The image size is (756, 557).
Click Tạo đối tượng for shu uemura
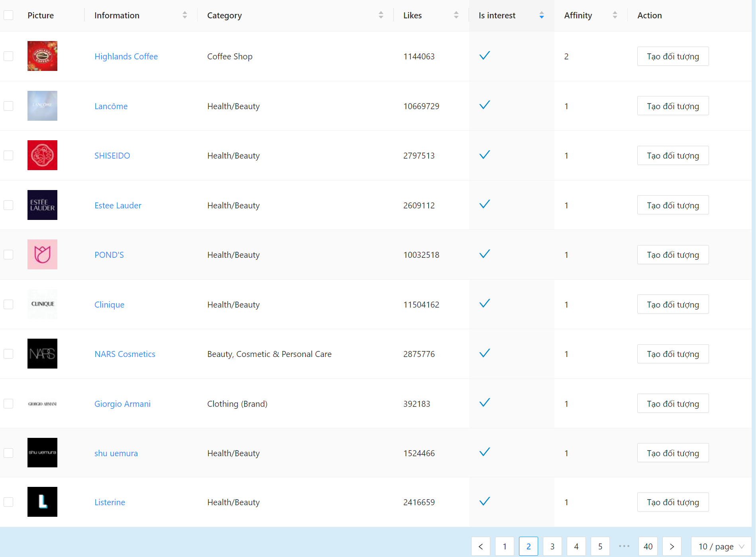coord(673,453)
